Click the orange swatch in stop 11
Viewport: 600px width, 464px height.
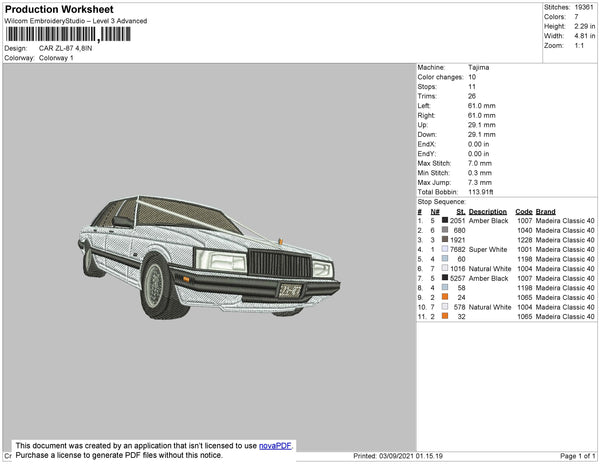point(445,316)
